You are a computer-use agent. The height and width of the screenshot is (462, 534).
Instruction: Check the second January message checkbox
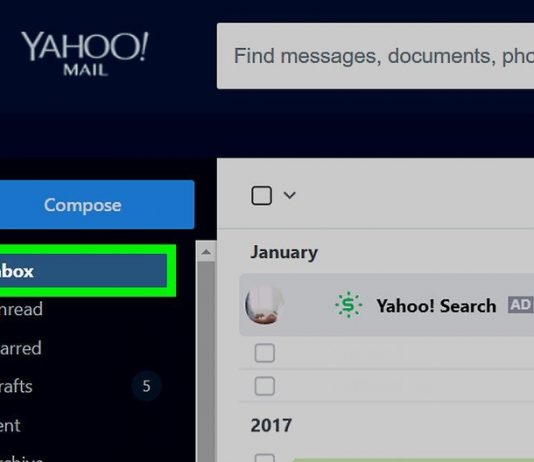point(265,386)
